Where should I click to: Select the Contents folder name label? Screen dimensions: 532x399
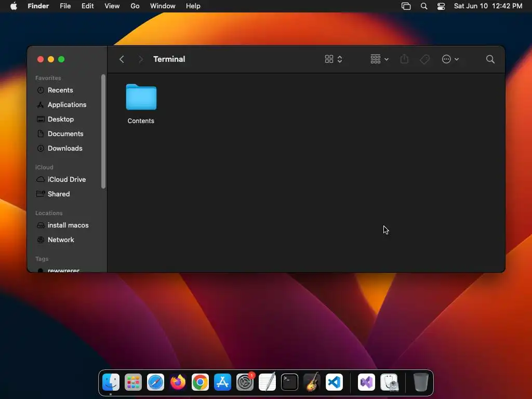coord(141,121)
